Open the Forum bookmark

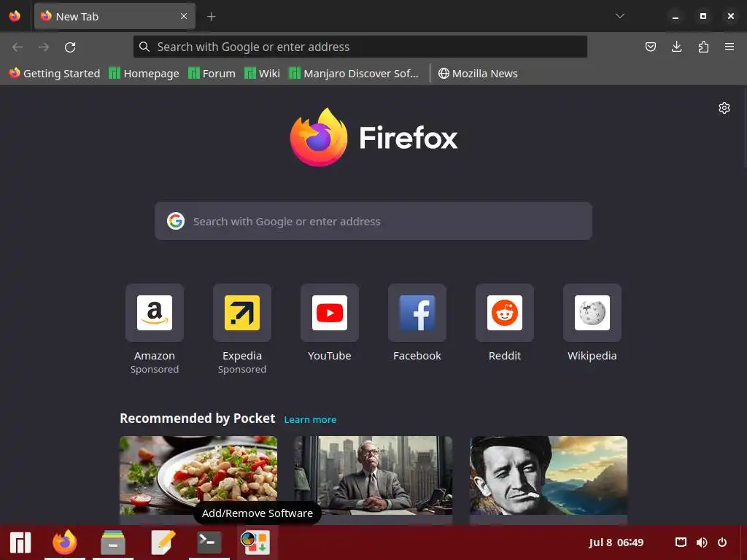tap(212, 74)
